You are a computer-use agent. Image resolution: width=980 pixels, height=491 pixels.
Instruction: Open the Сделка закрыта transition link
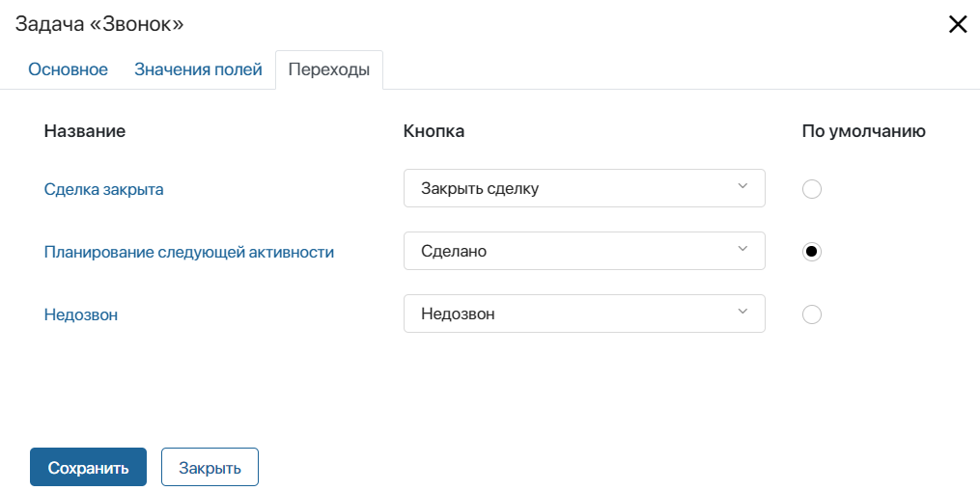click(x=103, y=189)
